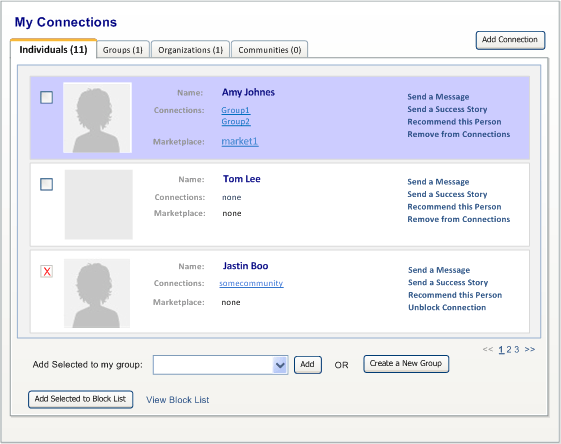Check the checkbox for Tom Lee
The image size is (561, 444).
[x=47, y=184]
